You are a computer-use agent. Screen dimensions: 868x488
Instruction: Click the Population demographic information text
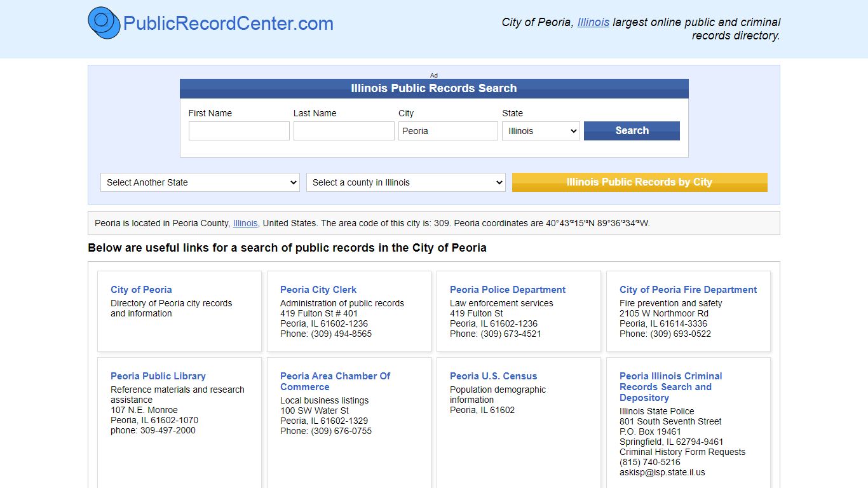point(498,395)
